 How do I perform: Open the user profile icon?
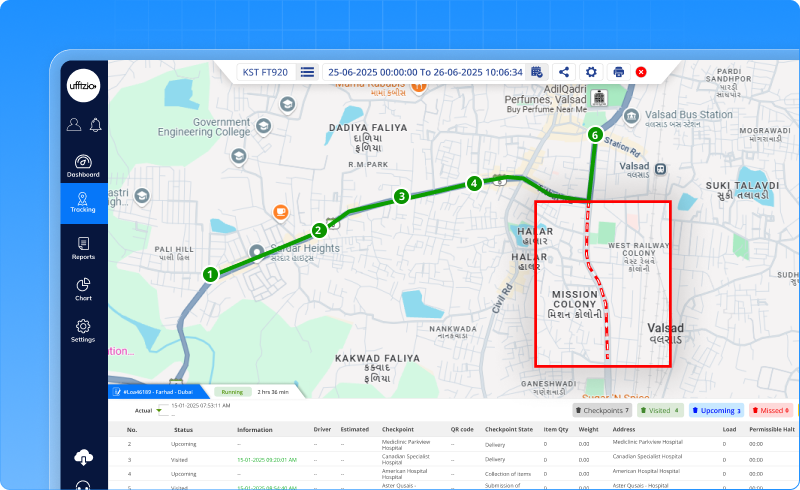(74, 125)
